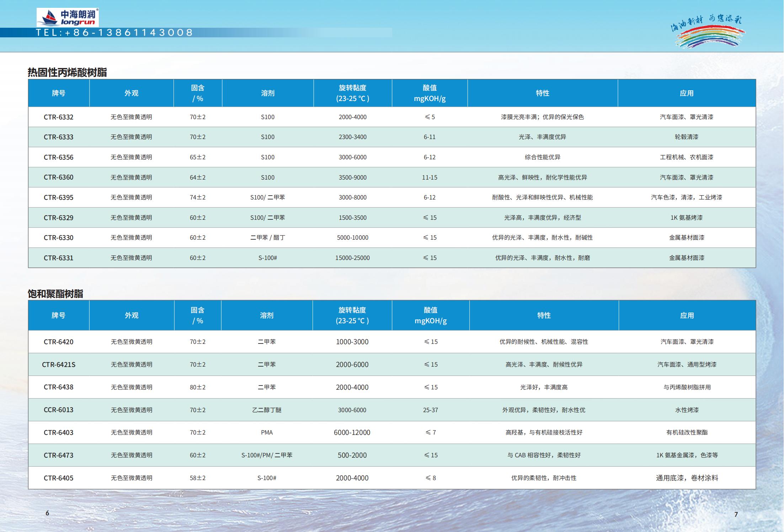Click viscosity value 2300-3400
The width and height of the screenshot is (784, 532).
[352, 137]
